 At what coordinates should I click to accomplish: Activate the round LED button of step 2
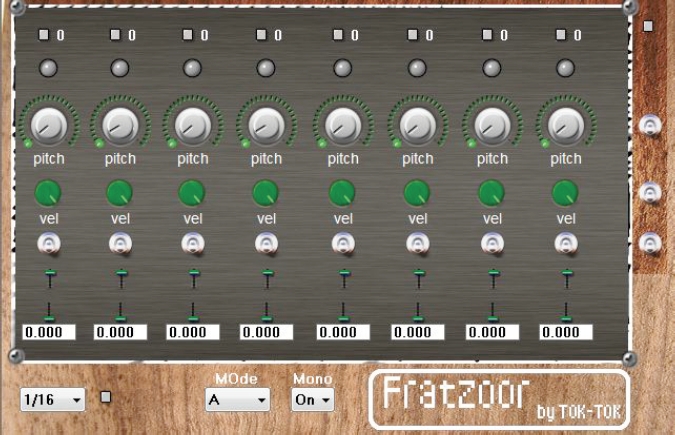[x=120, y=68]
